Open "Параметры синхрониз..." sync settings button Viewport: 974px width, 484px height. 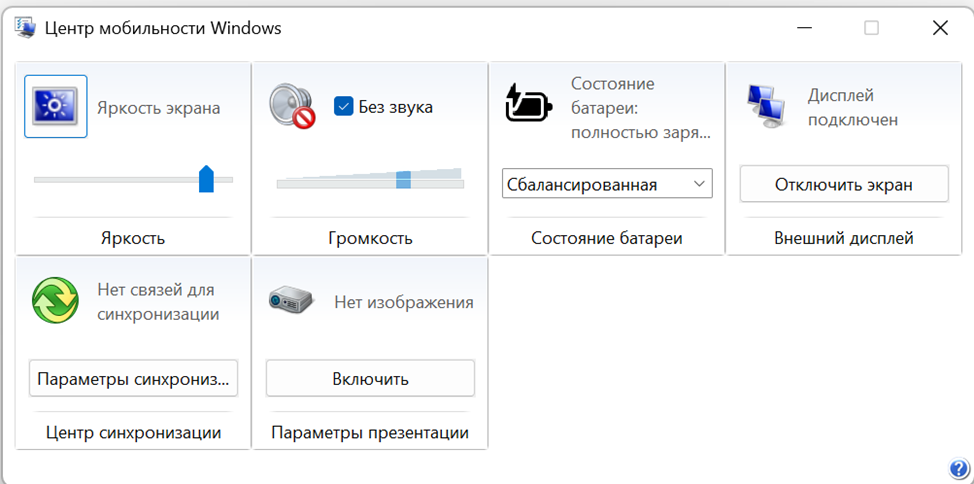pos(134,378)
